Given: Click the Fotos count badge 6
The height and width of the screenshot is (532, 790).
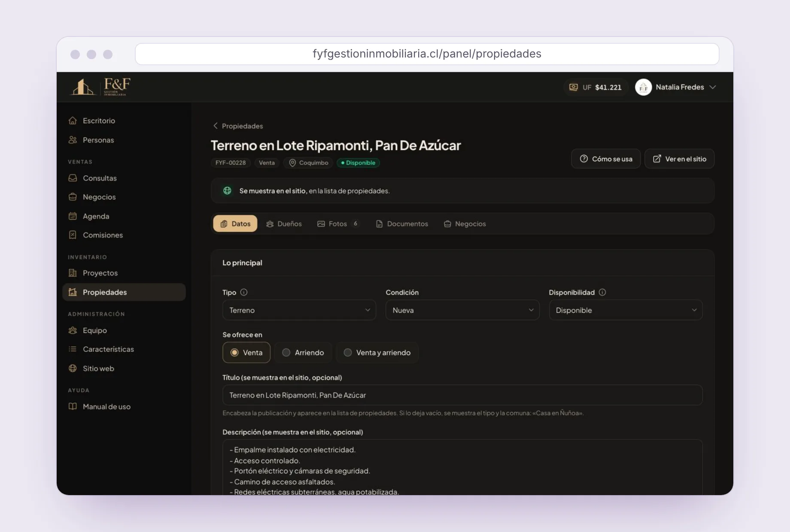Looking at the screenshot, I should pos(355,223).
